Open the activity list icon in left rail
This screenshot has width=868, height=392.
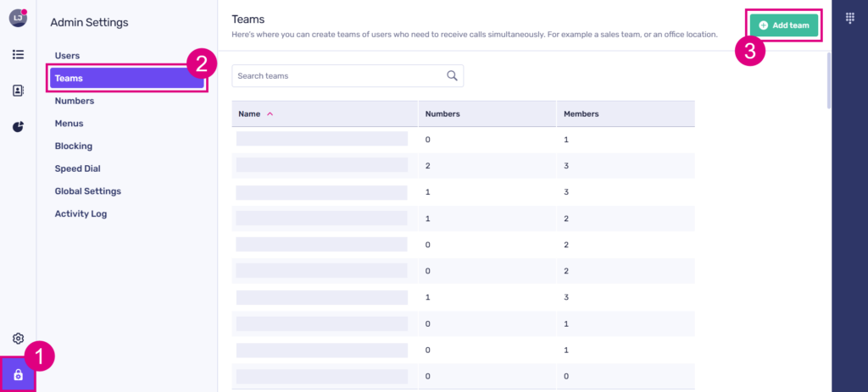18,54
